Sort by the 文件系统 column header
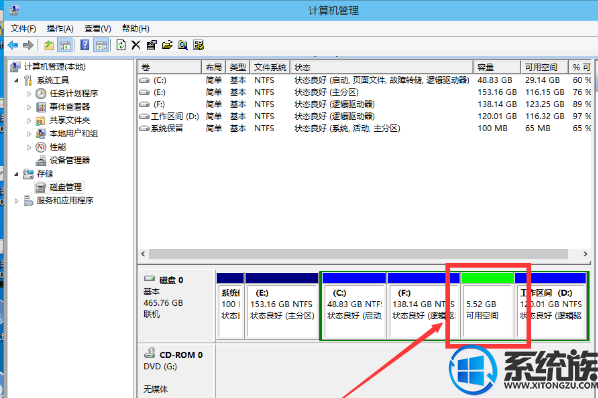Screen dimensions: 598x398 270,67
